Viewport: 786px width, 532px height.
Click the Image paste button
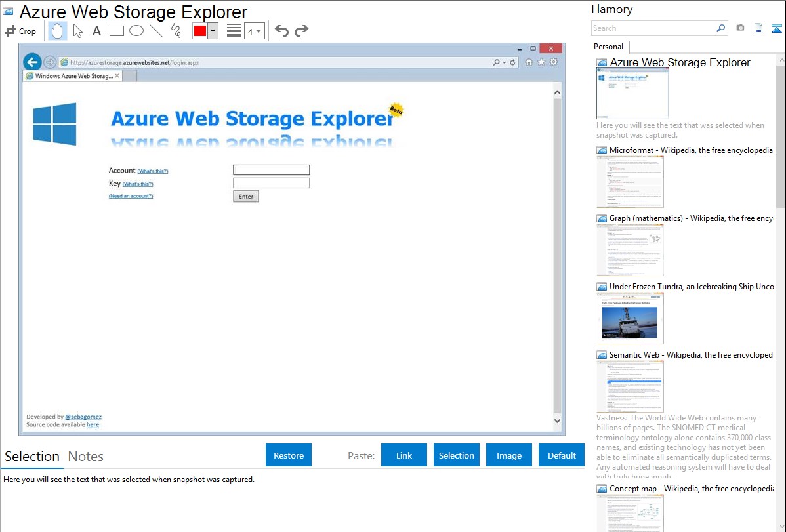tap(508, 455)
